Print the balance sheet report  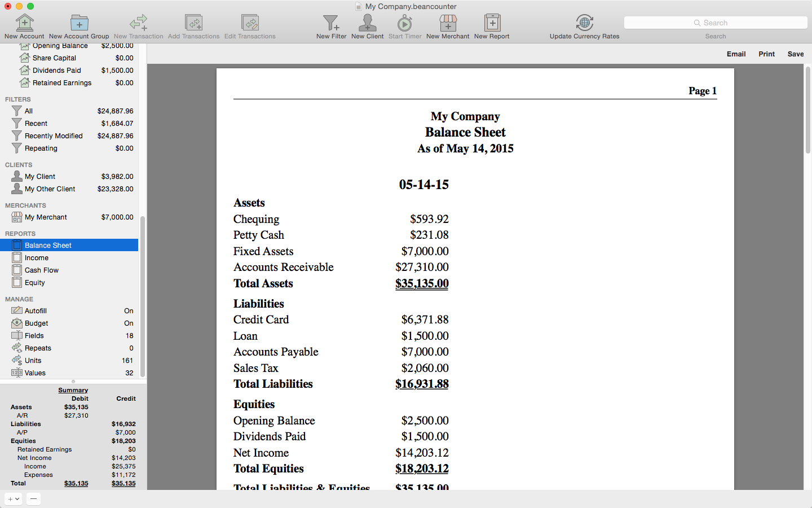[766, 54]
